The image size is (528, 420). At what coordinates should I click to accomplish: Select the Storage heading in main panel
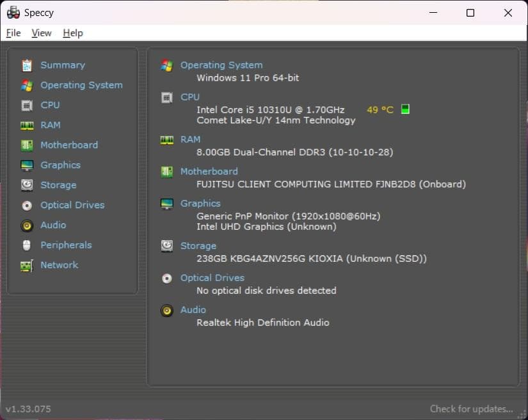[x=198, y=245]
